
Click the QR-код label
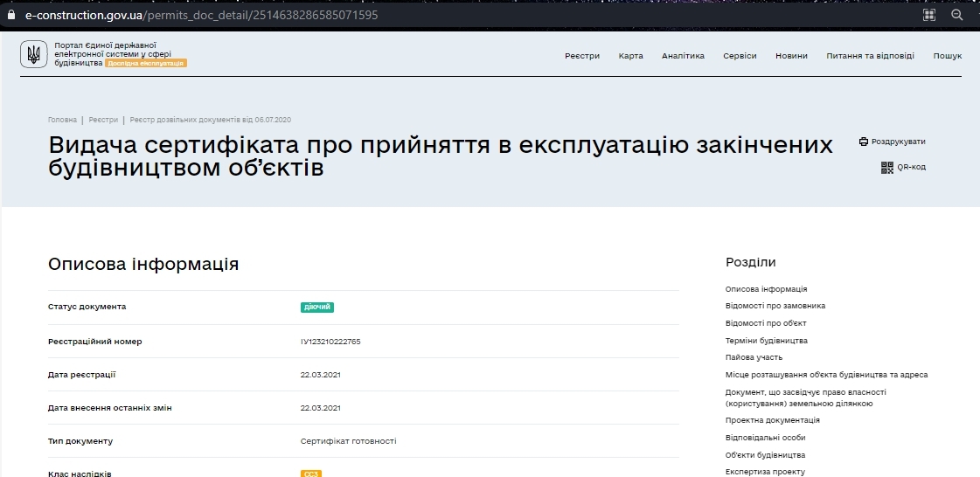tap(911, 168)
